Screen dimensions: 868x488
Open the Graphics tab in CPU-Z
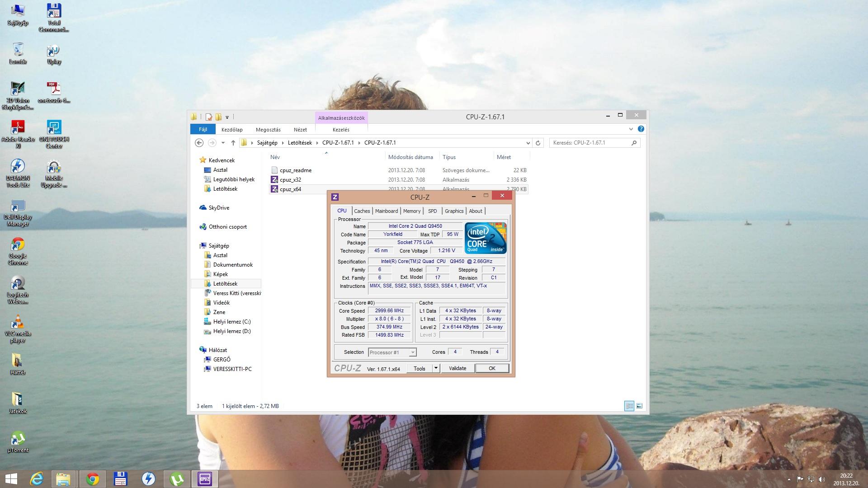pyautogui.click(x=454, y=211)
